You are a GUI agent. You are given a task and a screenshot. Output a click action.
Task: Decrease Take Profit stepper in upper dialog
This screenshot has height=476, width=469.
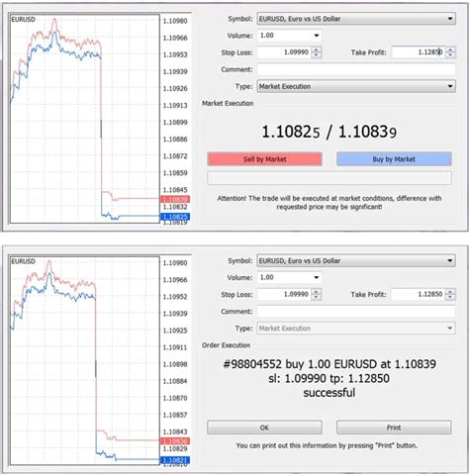pos(450,55)
